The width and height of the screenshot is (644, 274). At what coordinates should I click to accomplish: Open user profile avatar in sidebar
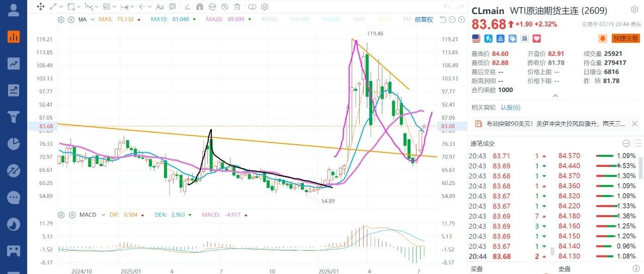[14, 9]
